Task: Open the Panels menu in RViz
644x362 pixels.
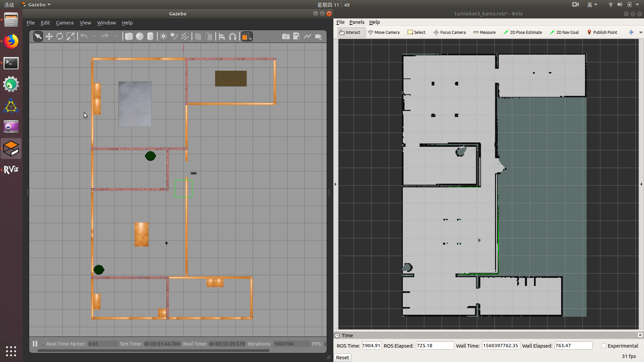Action: tap(357, 22)
